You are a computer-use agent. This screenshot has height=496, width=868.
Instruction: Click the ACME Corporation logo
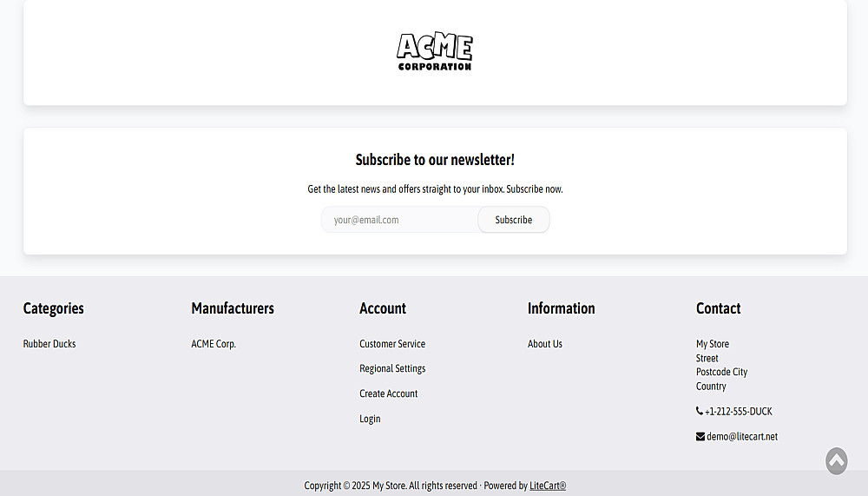434,52
